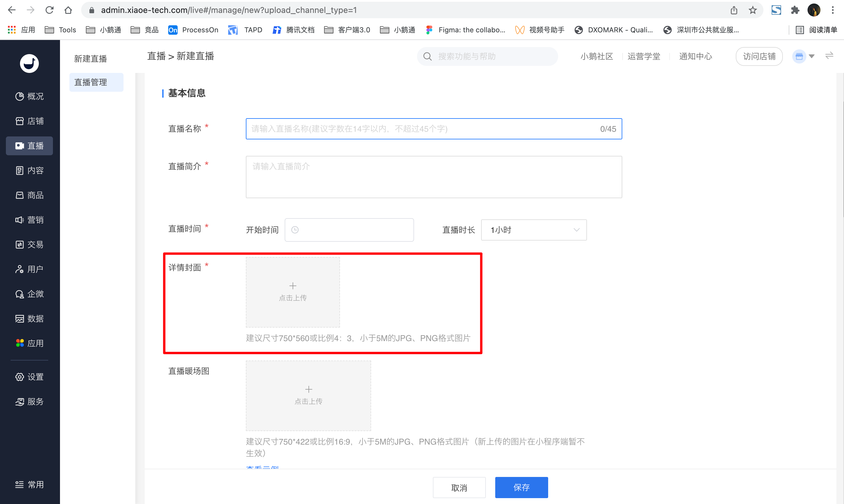
Task: Select the 直播 live sidebar item
Action: [x=29, y=146]
